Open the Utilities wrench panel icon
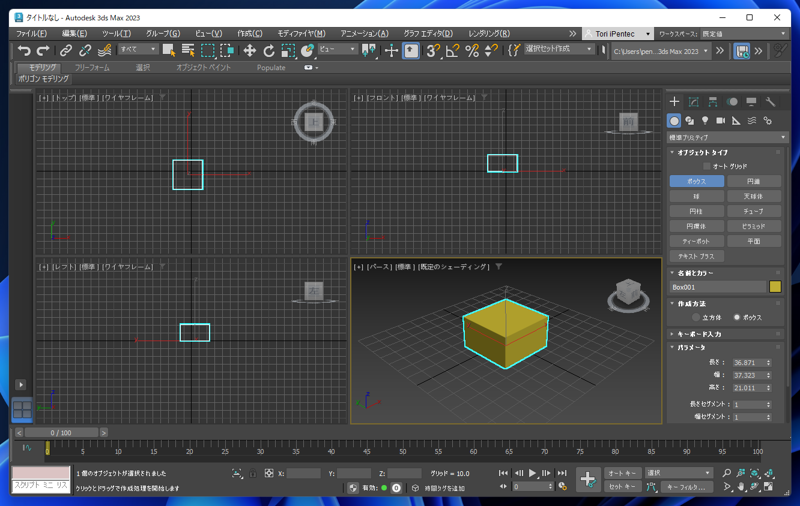 770,102
